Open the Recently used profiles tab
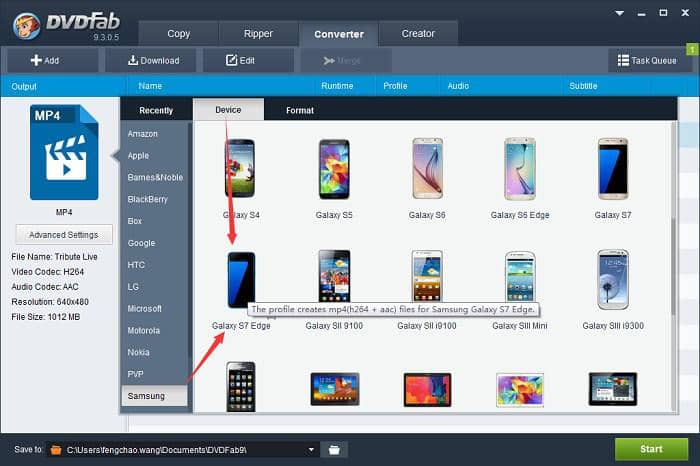Image resolution: width=700 pixels, height=466 pixels. [x=156, y=110]
